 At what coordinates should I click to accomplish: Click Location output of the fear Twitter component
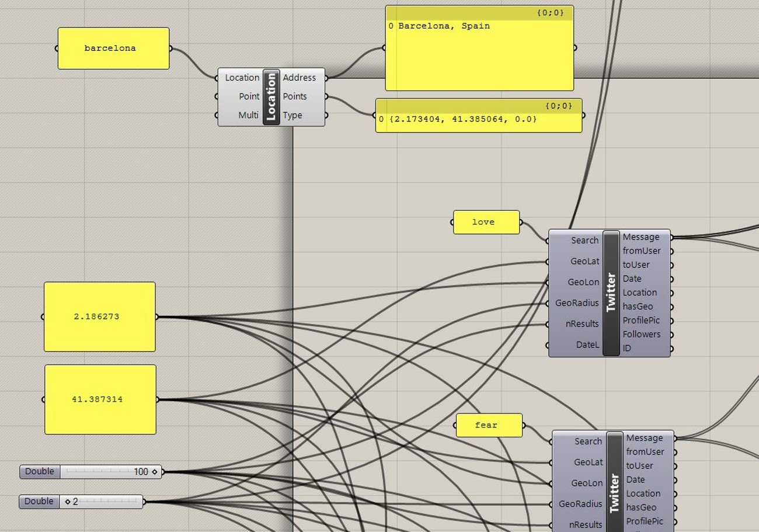pyautogui.click(x=643, y=493)
